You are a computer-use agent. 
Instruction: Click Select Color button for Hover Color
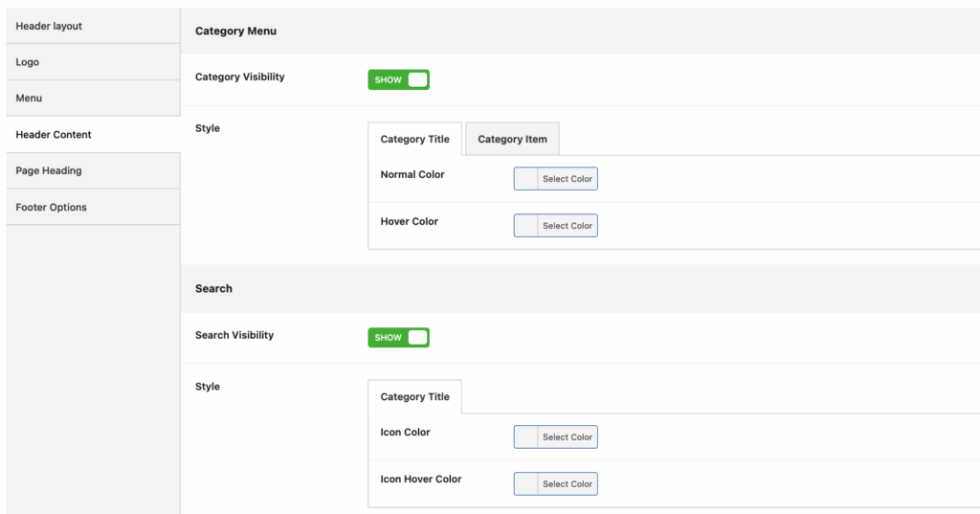pyautogui.click(x=568, y=226)
